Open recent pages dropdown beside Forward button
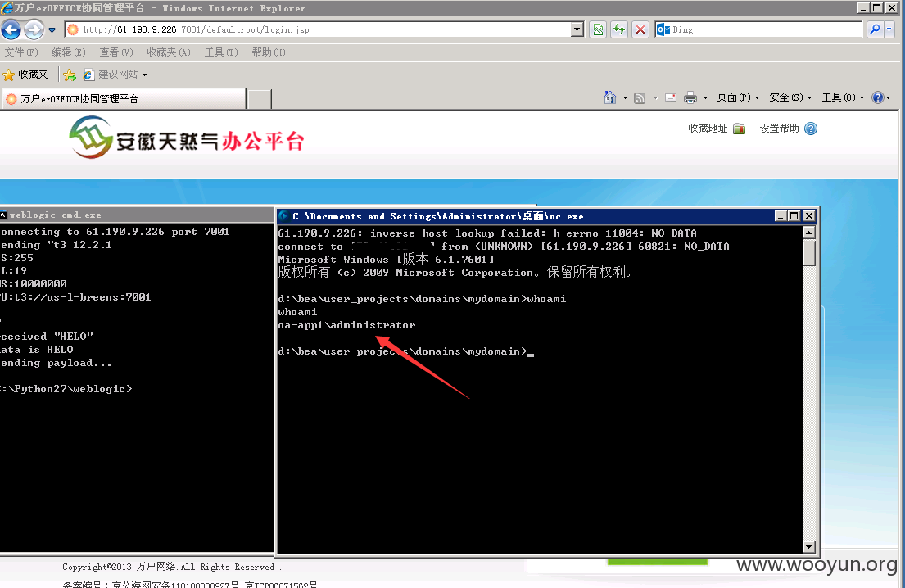Image resolution: width=905 pixels, height=588 pixels. [x=52, y=30]
